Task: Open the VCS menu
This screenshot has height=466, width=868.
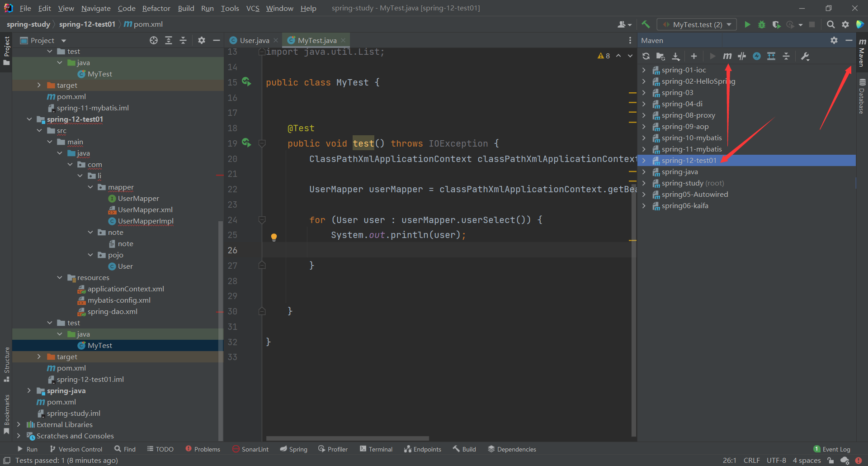Action: [x=252, y=8]
